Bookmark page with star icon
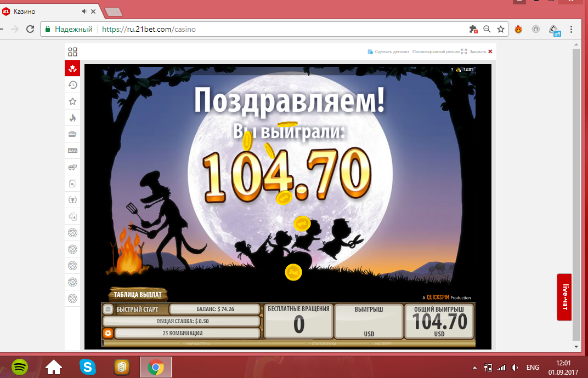Viewport: 588px width, 378px height. 501,29
